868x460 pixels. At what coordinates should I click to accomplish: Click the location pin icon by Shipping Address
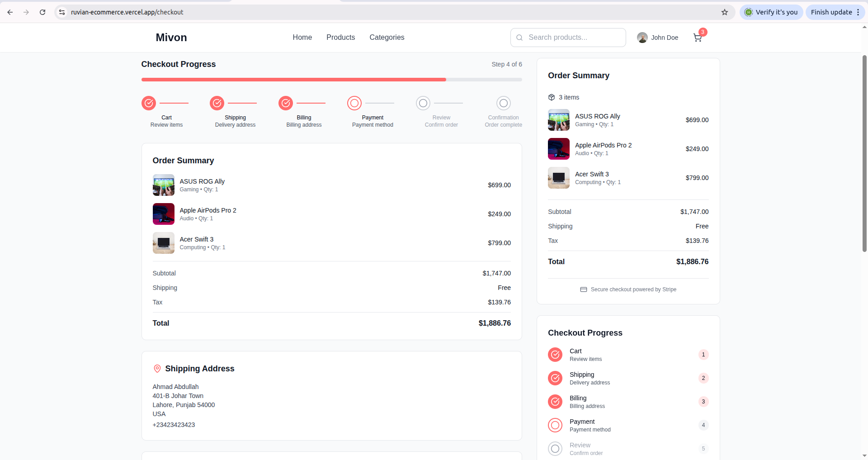pos(157,369)
